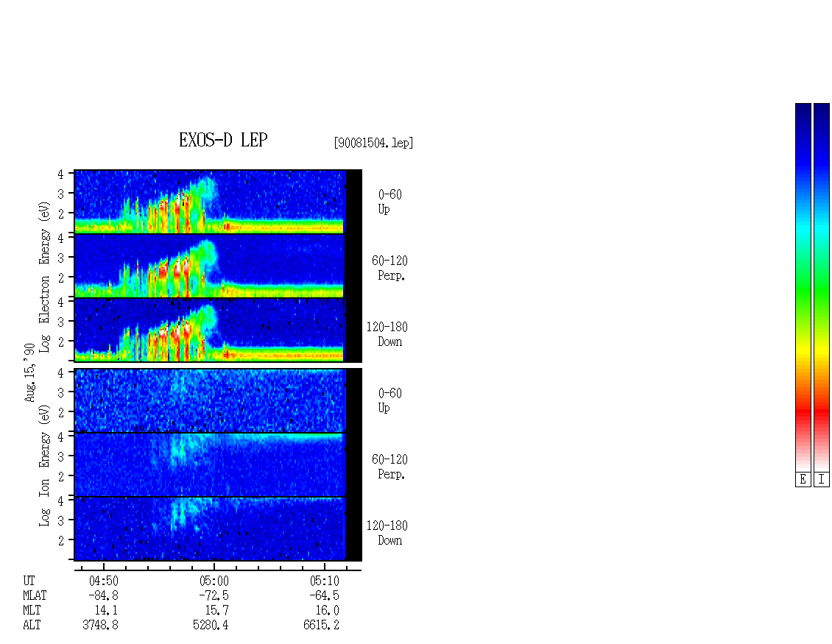Click the I box under the color bar
The width and height of the screenshot is (832, 644).
[x=822, y=480]
